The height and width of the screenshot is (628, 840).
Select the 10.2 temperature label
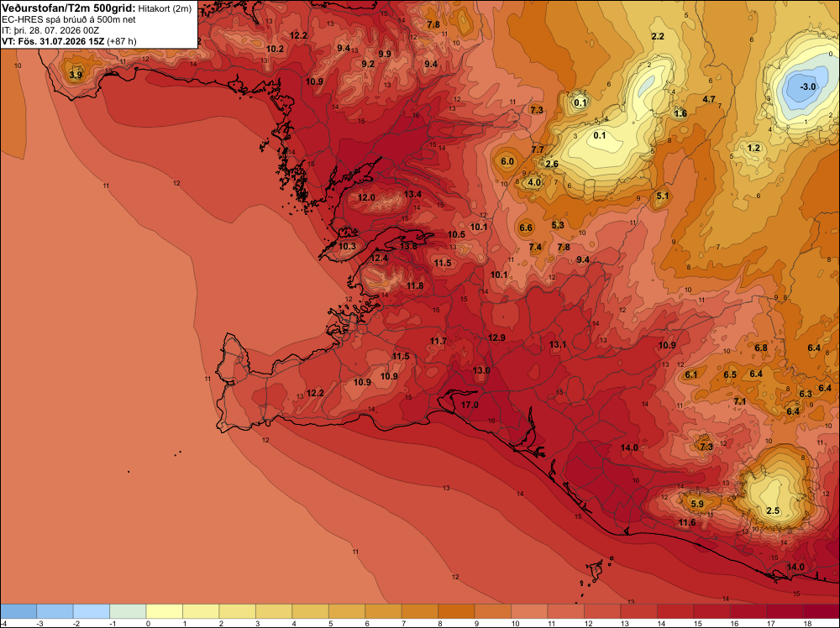coord(275,49)
